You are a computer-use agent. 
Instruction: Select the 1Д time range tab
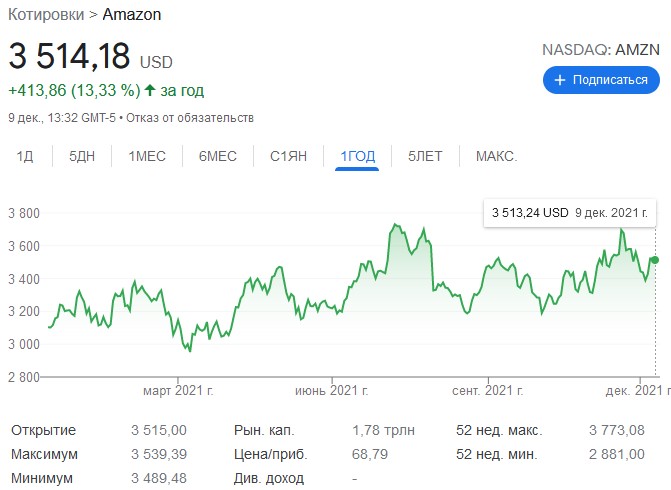point(25,156)
